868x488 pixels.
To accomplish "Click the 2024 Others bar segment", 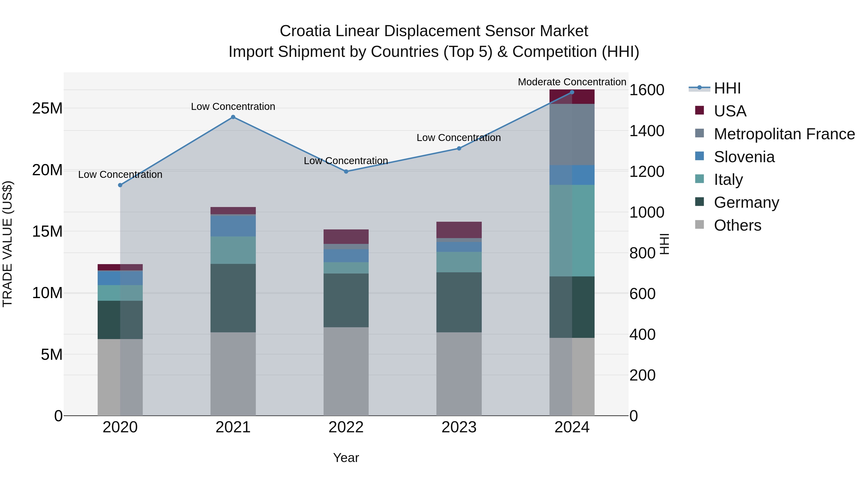I will (572, 376).
